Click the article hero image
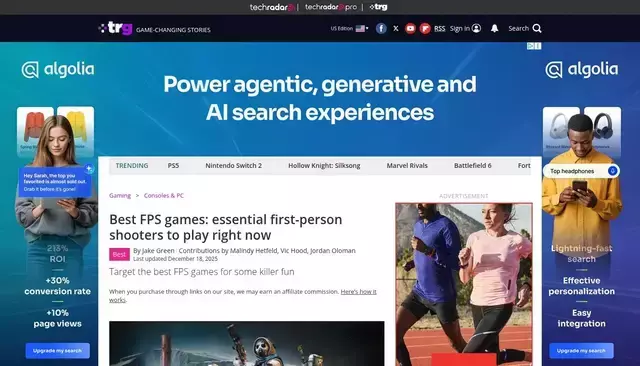 click(x=247, y=344)
